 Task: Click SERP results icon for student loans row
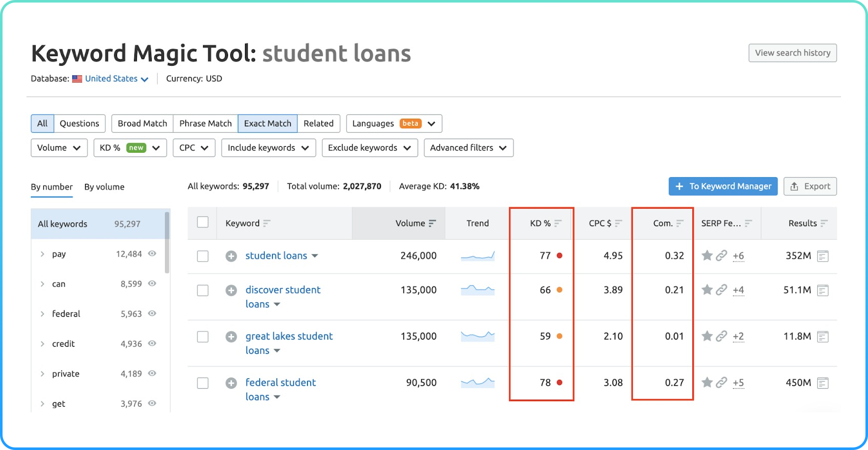click(822, 256)
